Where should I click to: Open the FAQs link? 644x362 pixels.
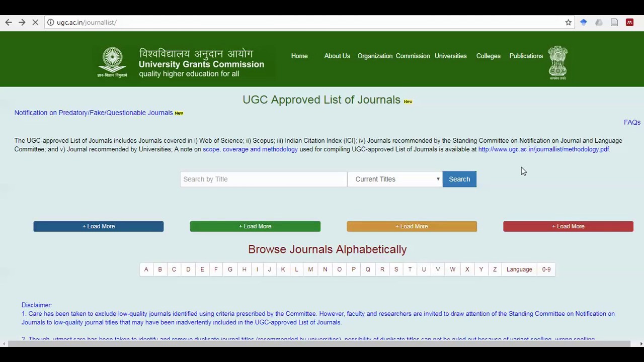tap(632, 122)
